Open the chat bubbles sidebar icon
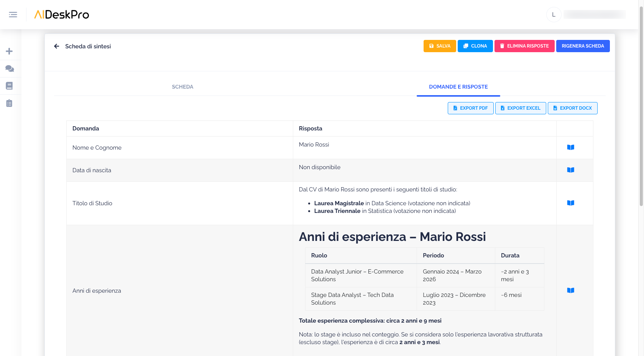 click(10, 69)
